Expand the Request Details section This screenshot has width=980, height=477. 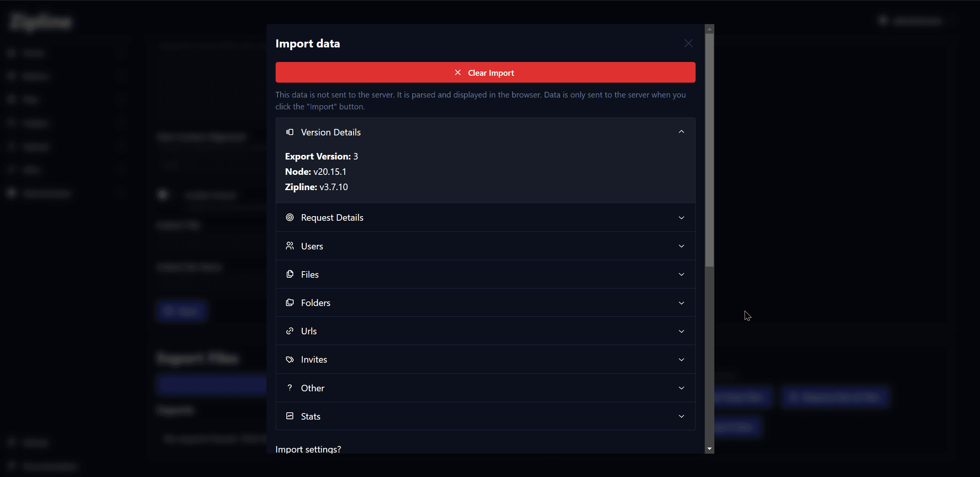tap(681, 217)
